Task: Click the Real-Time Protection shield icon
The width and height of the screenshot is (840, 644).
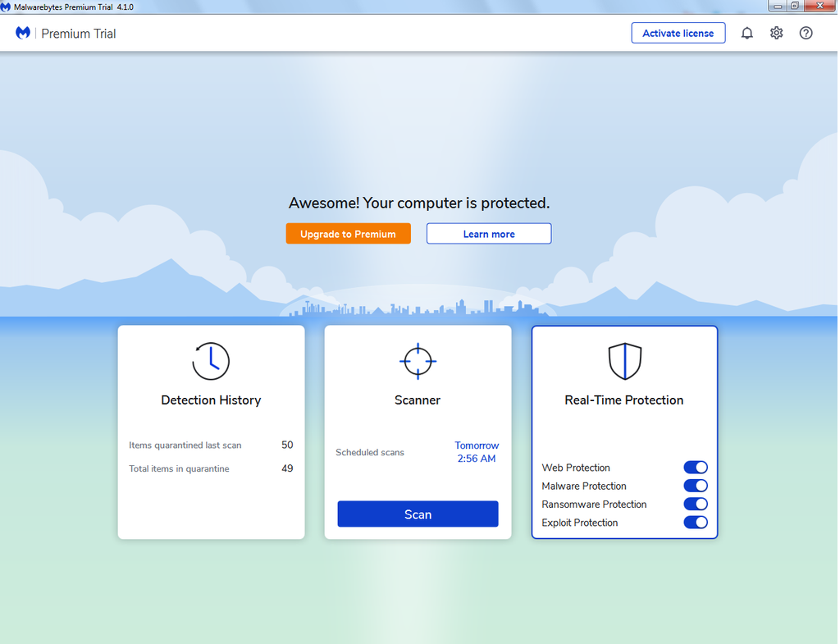Action: click(624, 361)
